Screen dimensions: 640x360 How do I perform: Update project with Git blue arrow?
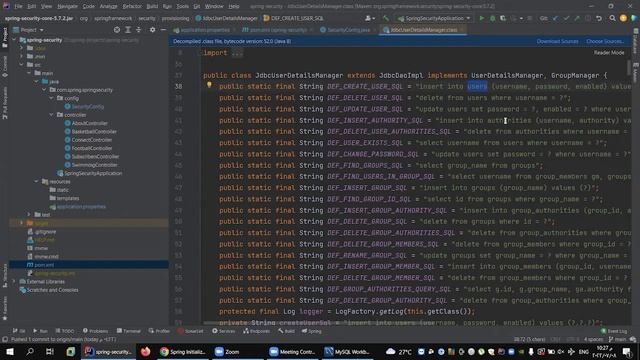(555, 18)
